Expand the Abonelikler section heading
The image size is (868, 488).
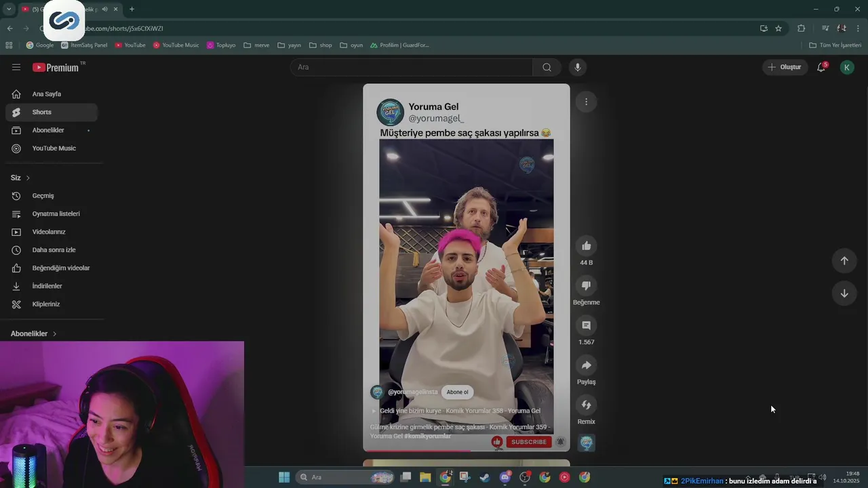tap(34, 333)
